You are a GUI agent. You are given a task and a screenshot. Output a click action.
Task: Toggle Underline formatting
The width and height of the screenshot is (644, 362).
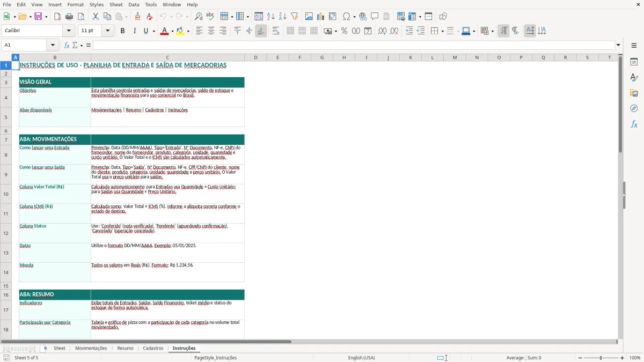coord(145,31)
